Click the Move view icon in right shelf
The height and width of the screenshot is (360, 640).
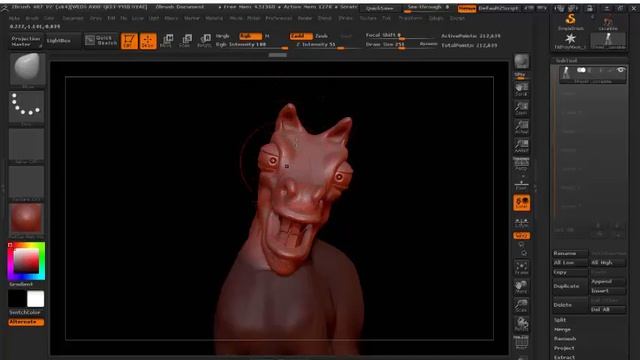[522, 287]
